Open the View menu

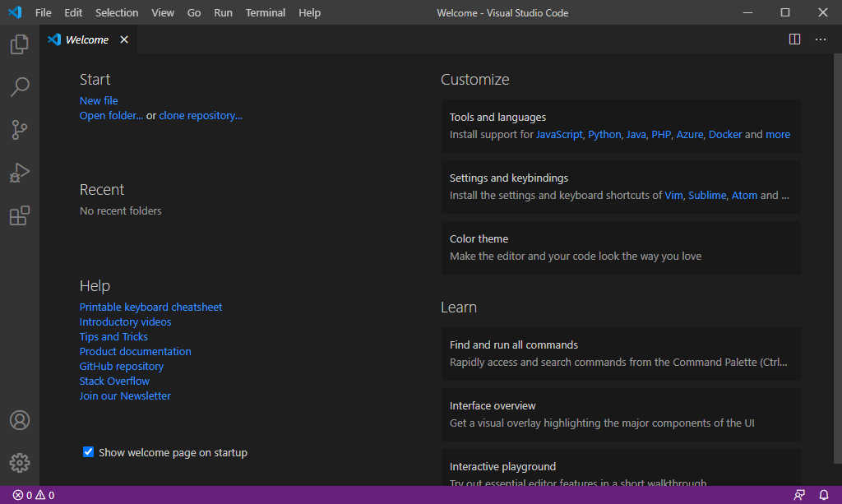pyautogui.click(x=162, y=12)
